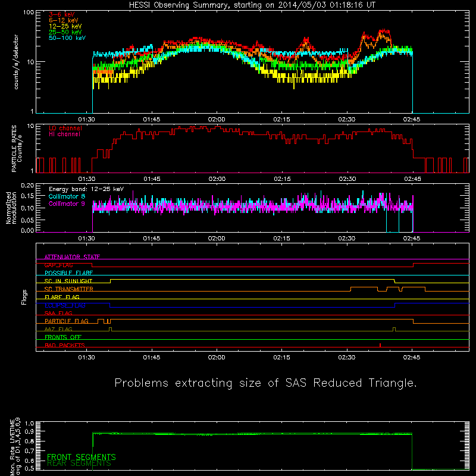This screenshot has width=476, height=476.
Task: Select the 6-12 keV legend label
Action: (63, 20)
